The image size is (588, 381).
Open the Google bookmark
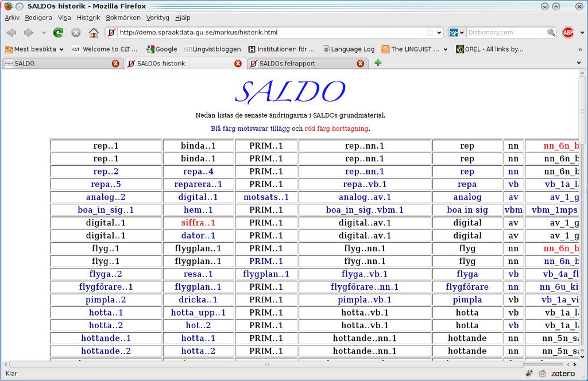pyautogui.click(x=161, y=49)
